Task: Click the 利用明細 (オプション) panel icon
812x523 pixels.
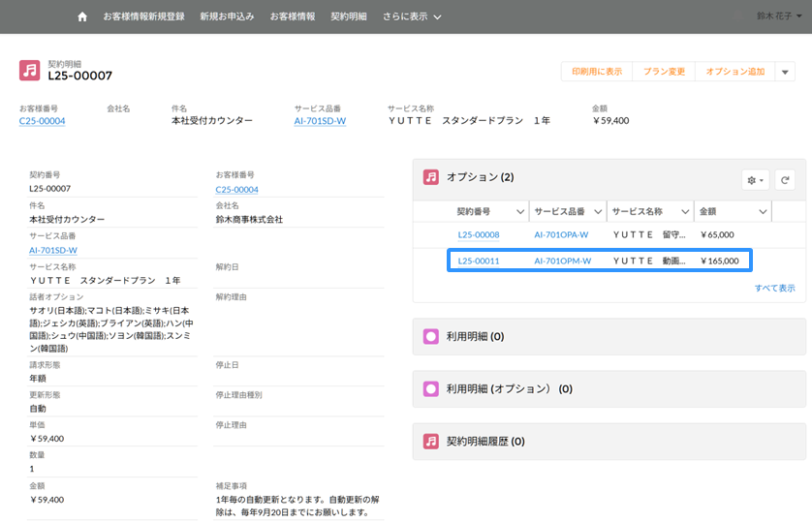Action: pyautogui.click(x=431, y=388)
